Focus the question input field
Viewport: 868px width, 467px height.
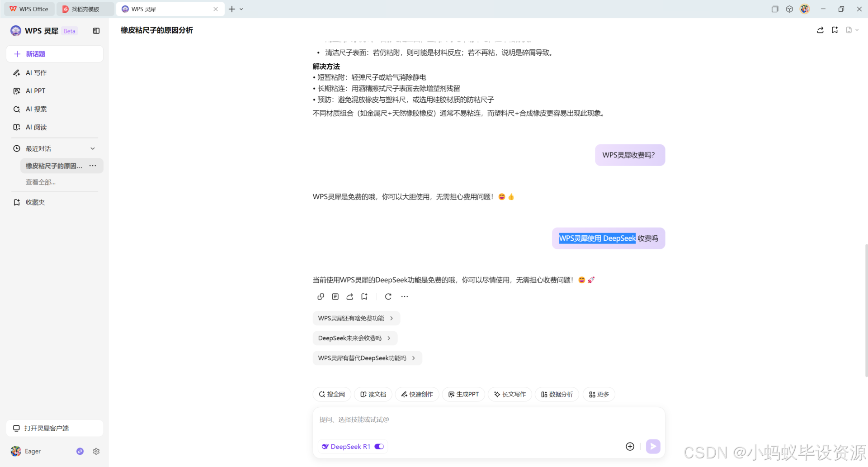[489, 419]
